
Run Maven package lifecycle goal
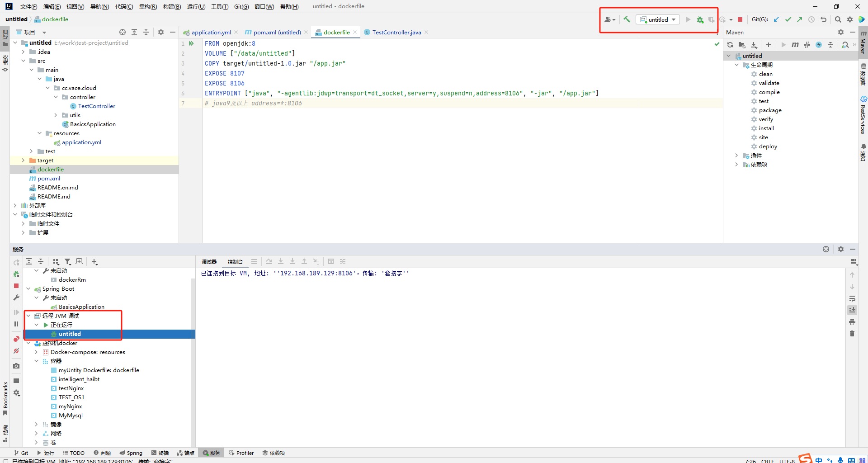[770, 110]
